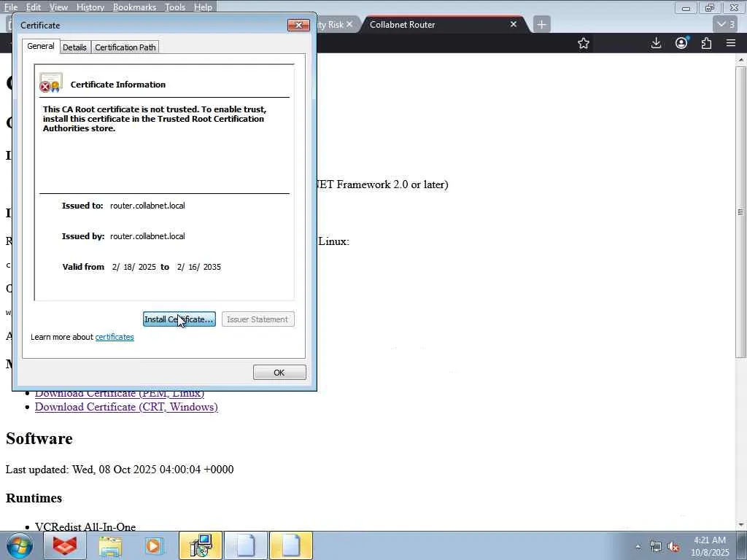Viewport: 747px width, 560px height.
Task: Open the browser account icon
Action: tap(682, 43)
